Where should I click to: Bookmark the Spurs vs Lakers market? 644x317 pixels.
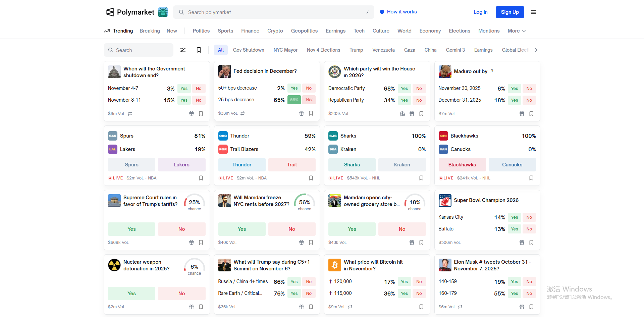(201, 178)
